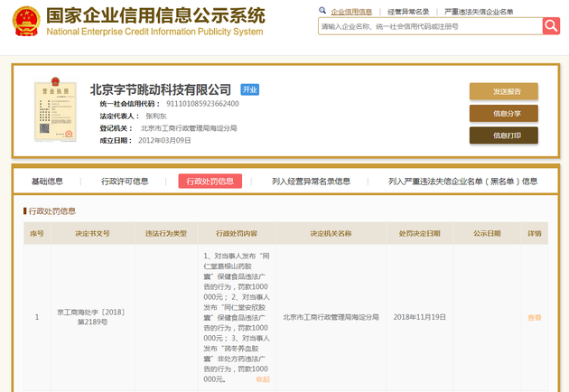The height and width of the screenshot is (392, 569).
Task: Switch to the 基础信息 tab
Action: [x=48, y=182]
